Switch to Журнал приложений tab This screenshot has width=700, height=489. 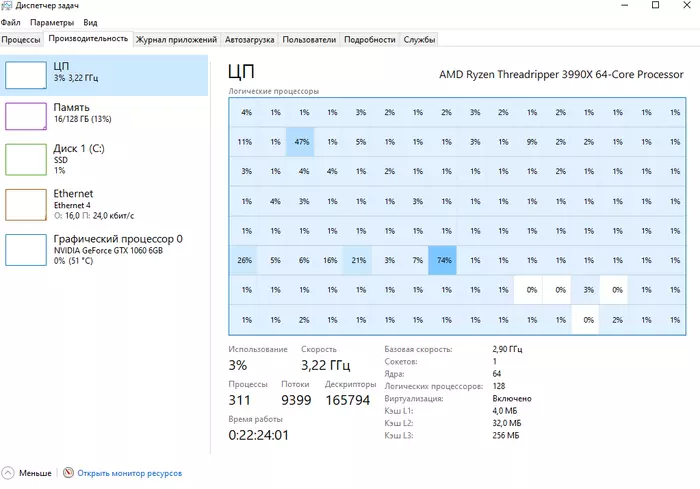pos(176,40)
